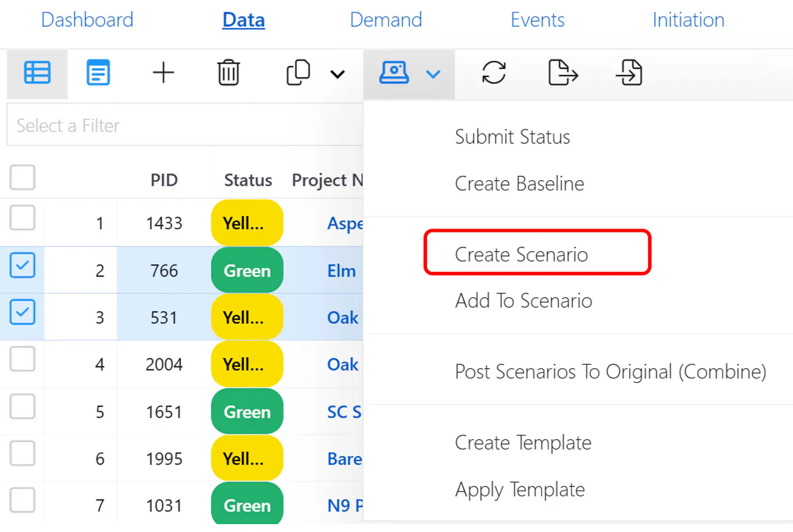The height and width of the screenshot is (532, 793).
Task: Click PID value 1651
Action: [x=164, y=412]
